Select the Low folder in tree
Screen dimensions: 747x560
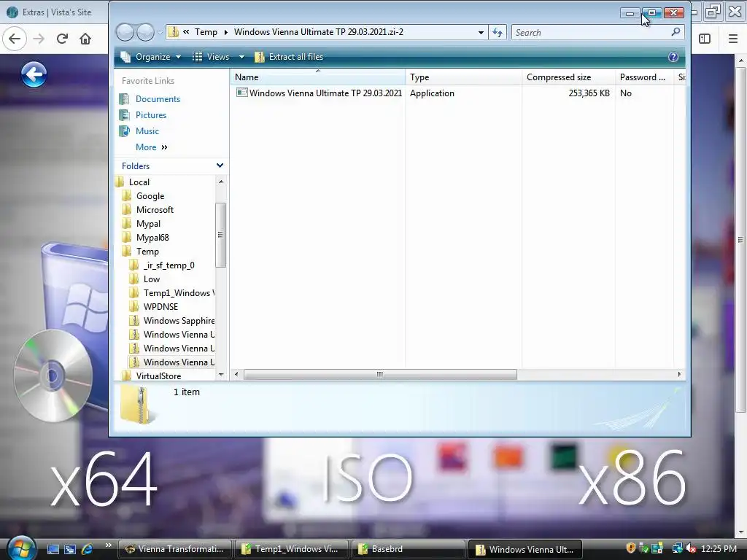click(x=152, y=279)
